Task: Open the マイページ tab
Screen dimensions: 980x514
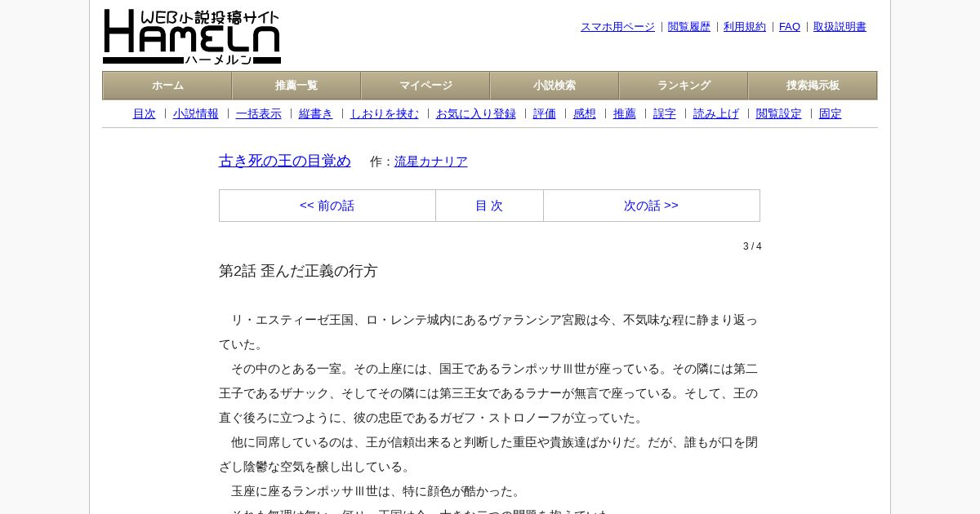Action: tap(425, 86)
